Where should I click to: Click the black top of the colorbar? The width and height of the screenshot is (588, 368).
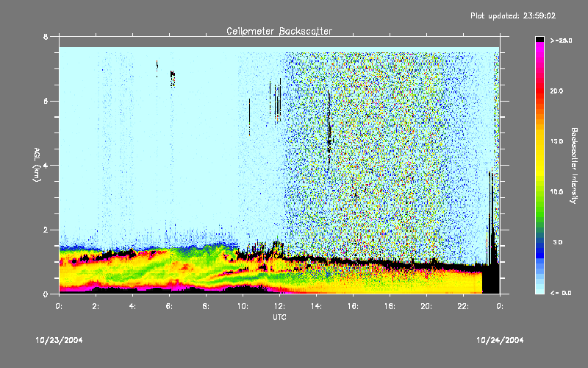point(539,39)
